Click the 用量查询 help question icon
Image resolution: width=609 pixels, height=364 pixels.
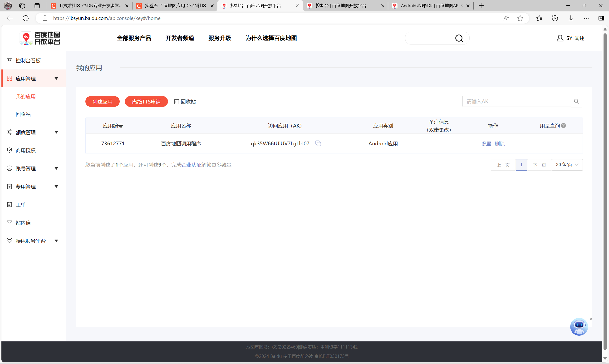[563, 126]
